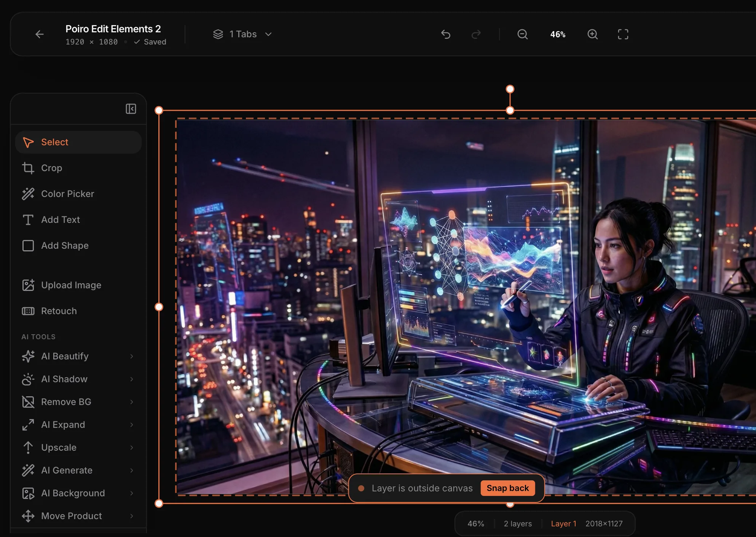This screenshot has height=537, width=756.
Task: Open the 1 Tabs dropdown
Action: [x=242, y=34]
